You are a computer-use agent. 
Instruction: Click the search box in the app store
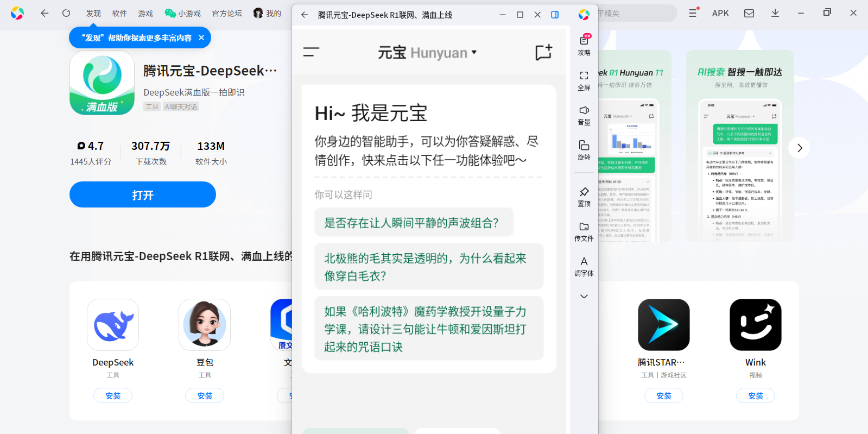[x=637, y=13]
